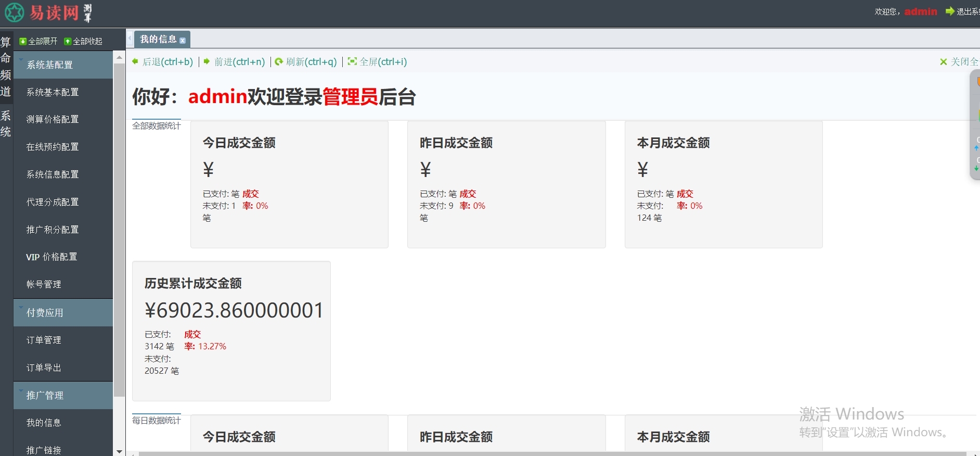Open 帐号管理 in sidebar
Image resolution: width=980 pixels, height=456 pixels.
click(x=44, y=284)
